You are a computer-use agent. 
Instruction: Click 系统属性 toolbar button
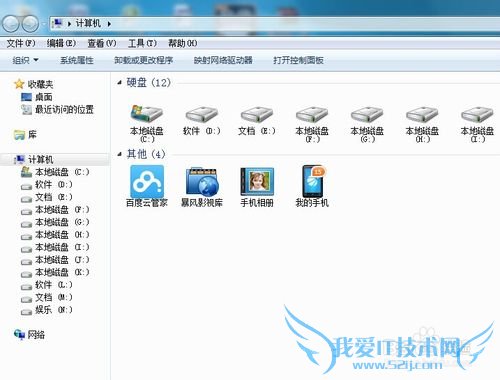77,60
